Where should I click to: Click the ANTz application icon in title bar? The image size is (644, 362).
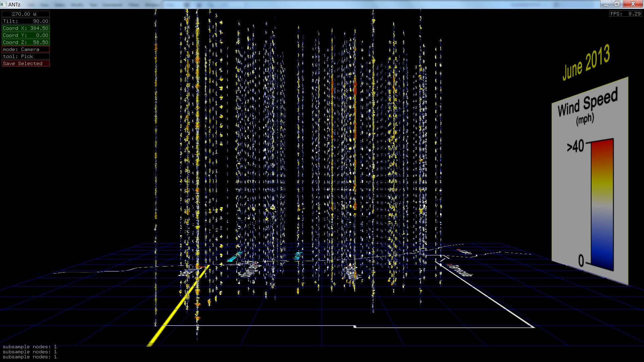click(x=3, y=4)
